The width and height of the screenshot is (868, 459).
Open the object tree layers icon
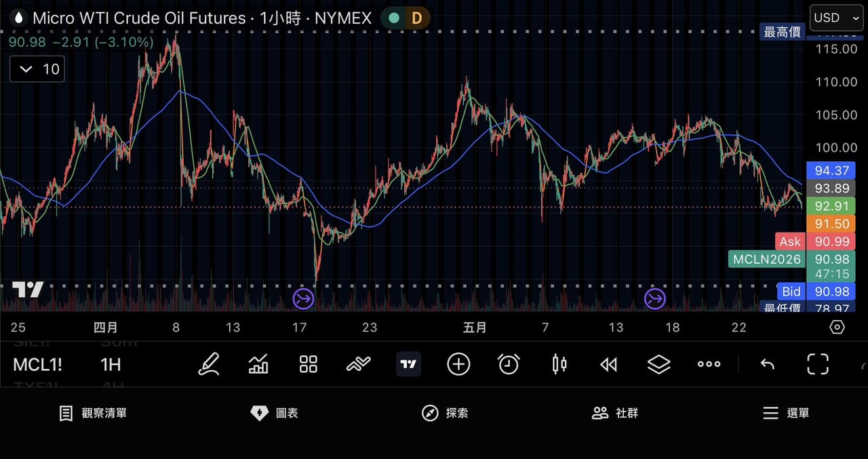(x=658, y=365)
